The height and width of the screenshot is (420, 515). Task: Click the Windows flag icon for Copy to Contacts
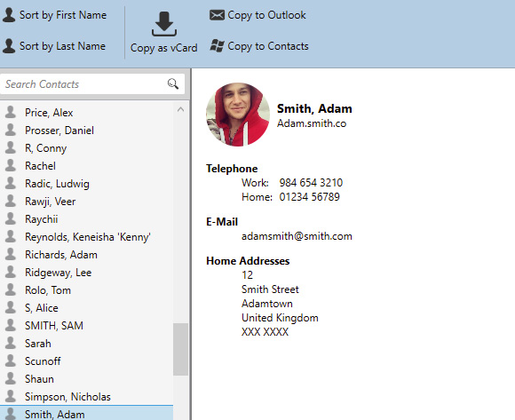[217, 45]
